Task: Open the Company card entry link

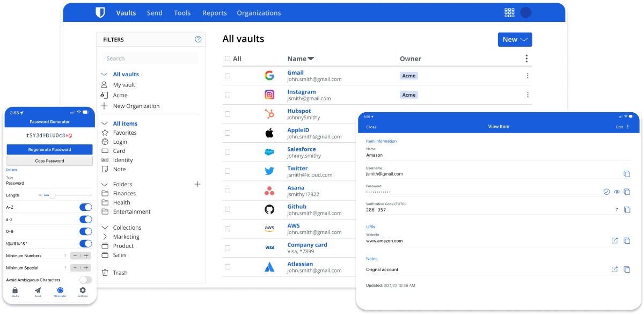Action: tap(307, 245)
